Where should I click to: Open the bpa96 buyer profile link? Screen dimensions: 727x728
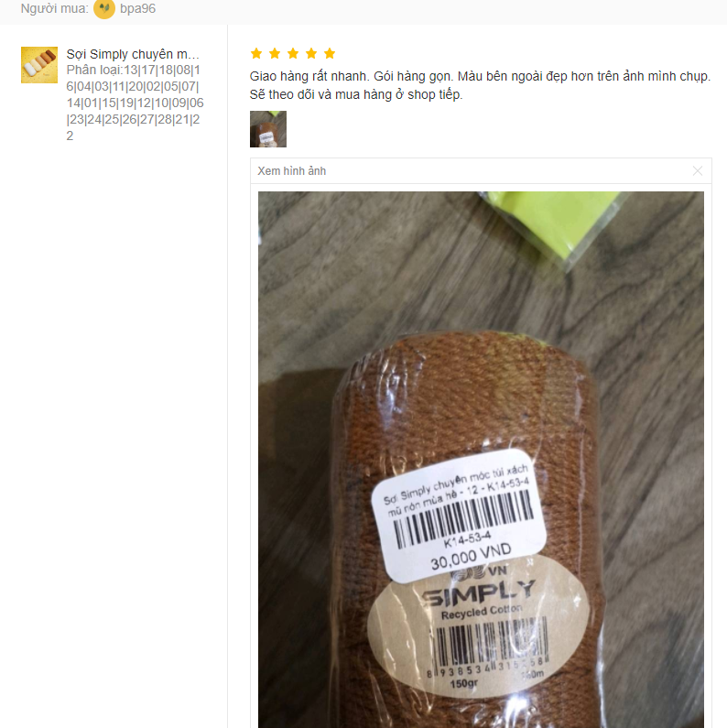click(137, 9)
